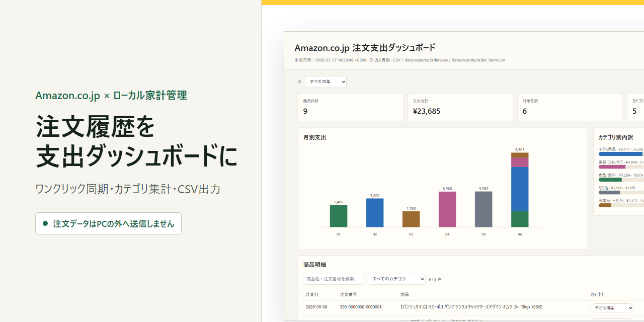
Task: Open the すべてのカテゴリ filter dropdown
Action: click(396, 279)
